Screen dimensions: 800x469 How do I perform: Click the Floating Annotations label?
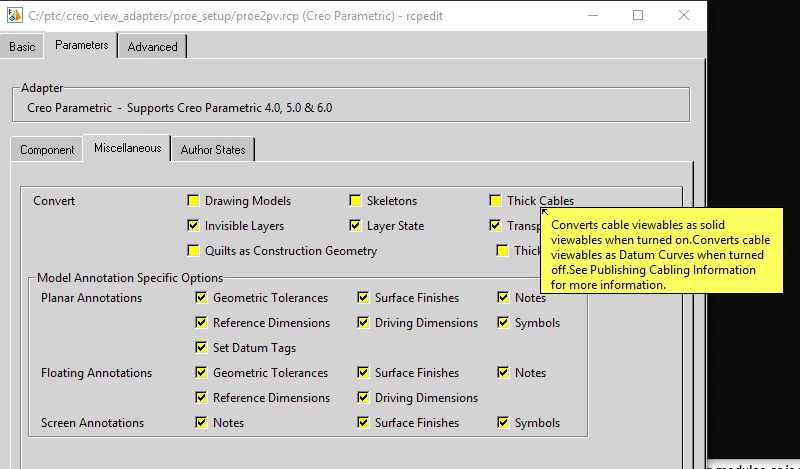click(x=96, y=373)
